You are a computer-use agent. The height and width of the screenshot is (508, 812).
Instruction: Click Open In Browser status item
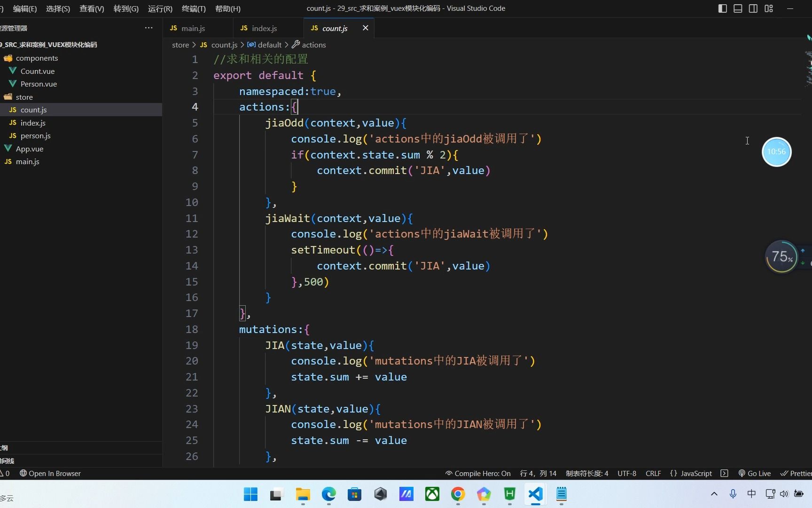[x=50, y=473]
